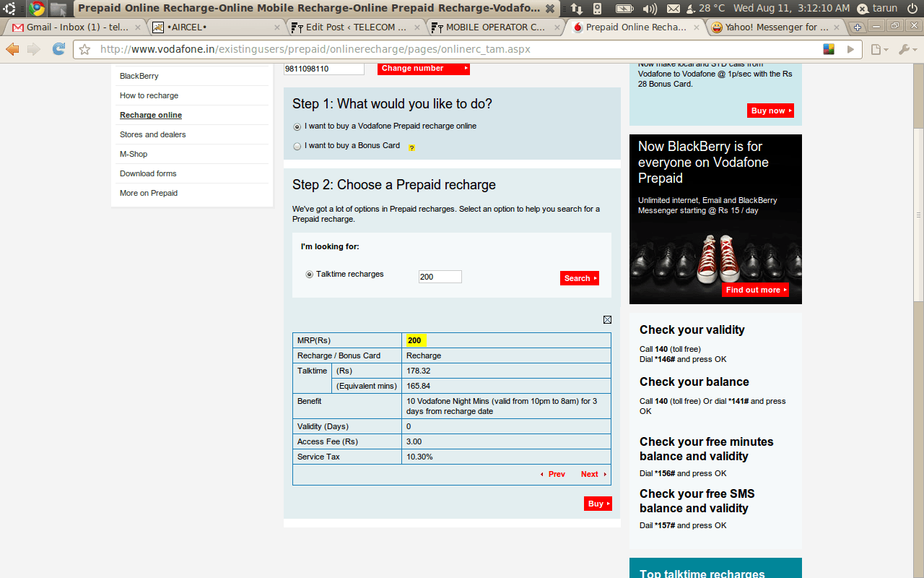
Task: Open the volume speaker indicator
Action: [x=650, y=9]
